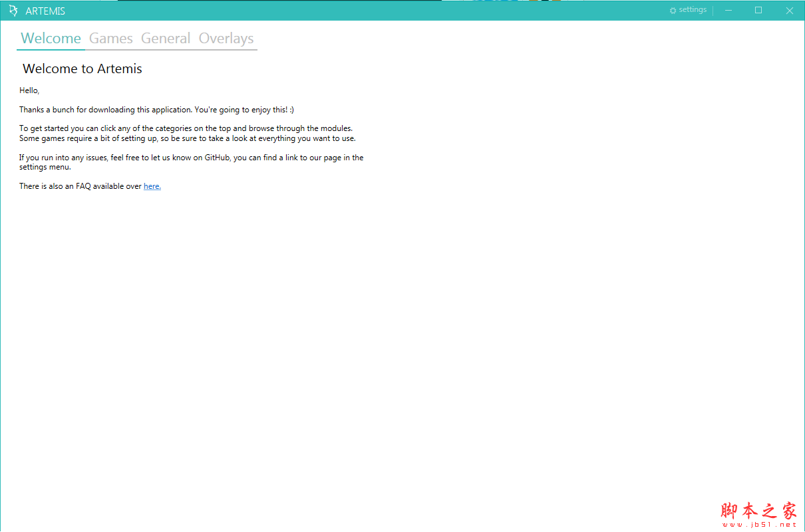Click the "To get started you can click" line
Screen dimensions: 805x532
186,128
